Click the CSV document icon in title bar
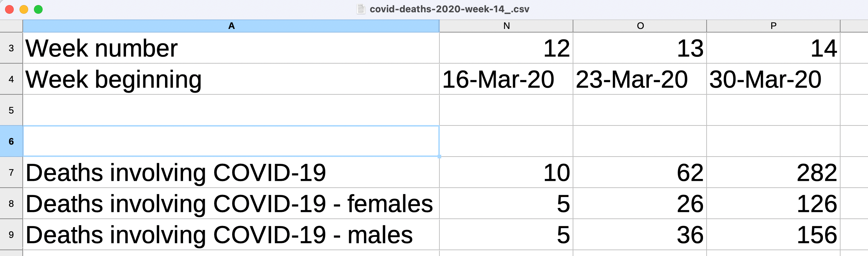The height and width of the screenshot is (256, 868). tap(361, 9)
